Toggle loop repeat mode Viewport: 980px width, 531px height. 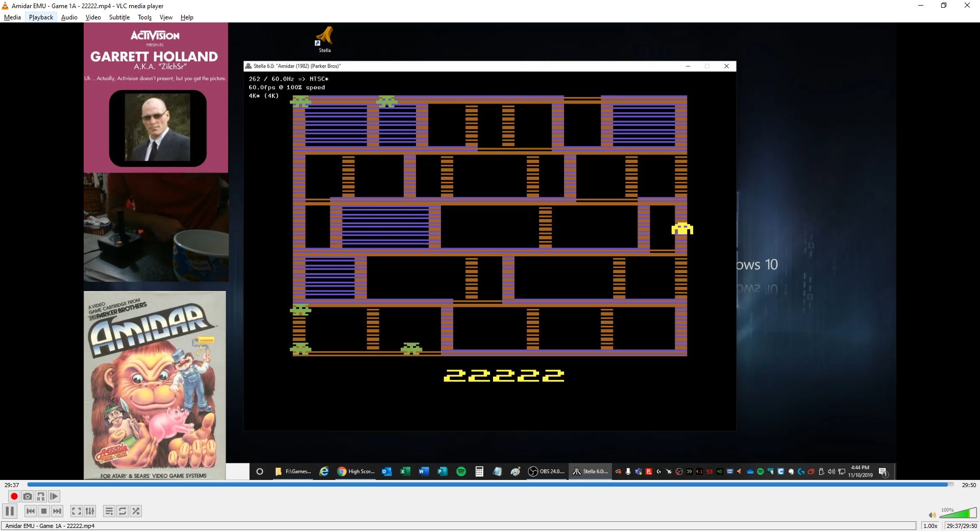[x=122, y=511]
